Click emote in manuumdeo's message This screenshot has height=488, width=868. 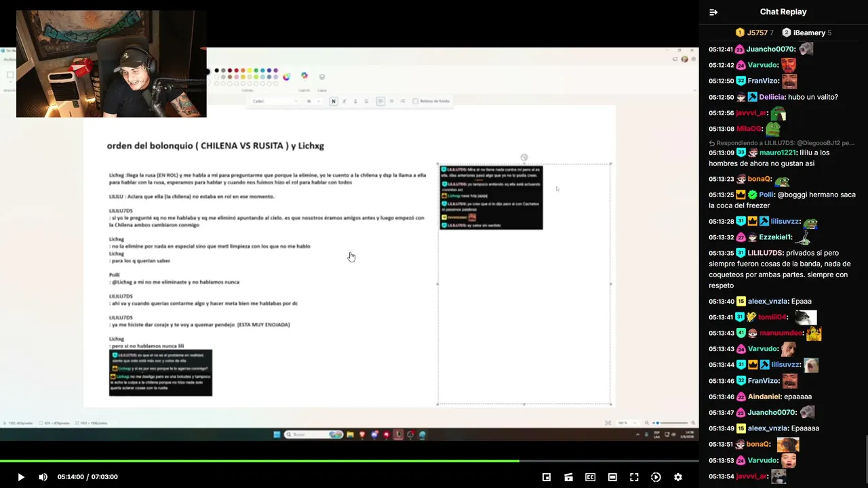click(x=814, y=333)
